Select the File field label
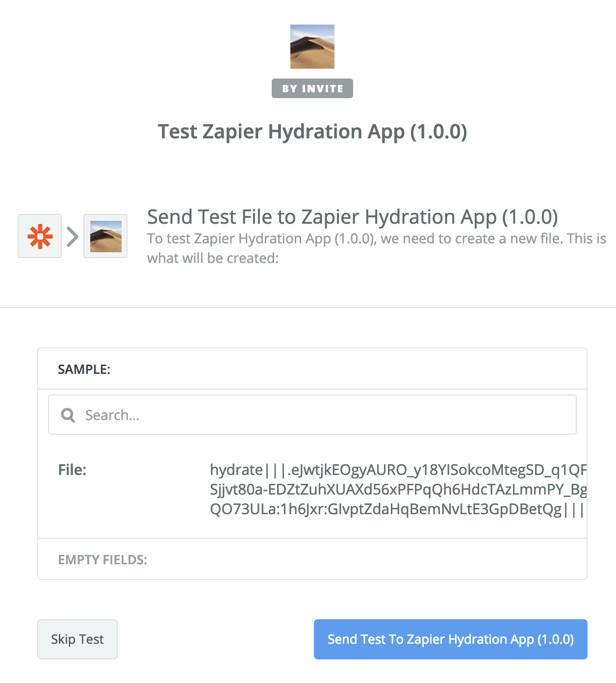This screenshot has height=683, width=616. click(x=72, y=470)
